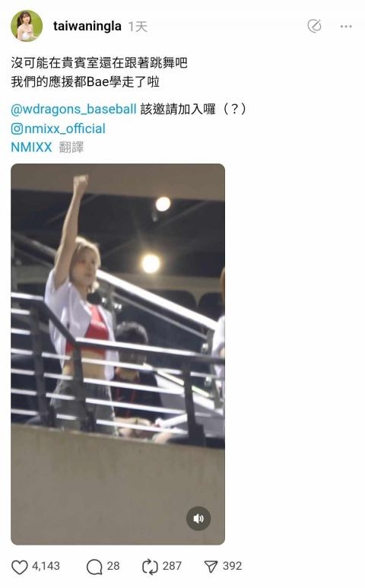View the 287 reposts count
The image size is (365, 588).
[x=172, y=566]
